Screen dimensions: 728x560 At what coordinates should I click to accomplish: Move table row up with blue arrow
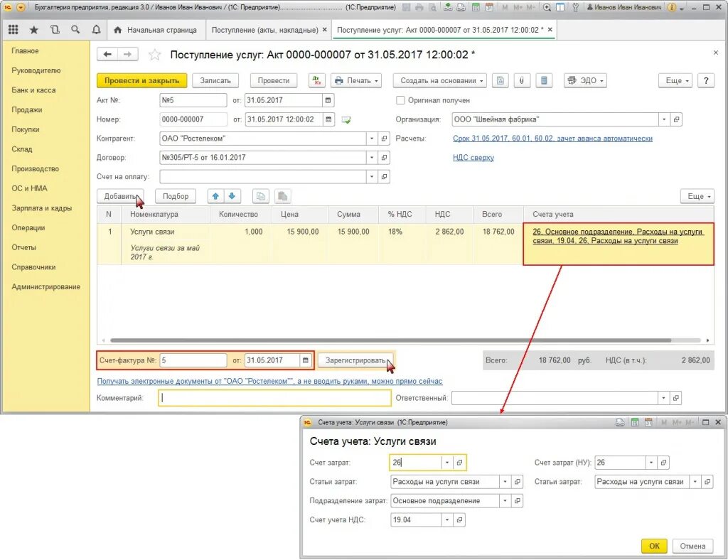(x=215, y=196)
